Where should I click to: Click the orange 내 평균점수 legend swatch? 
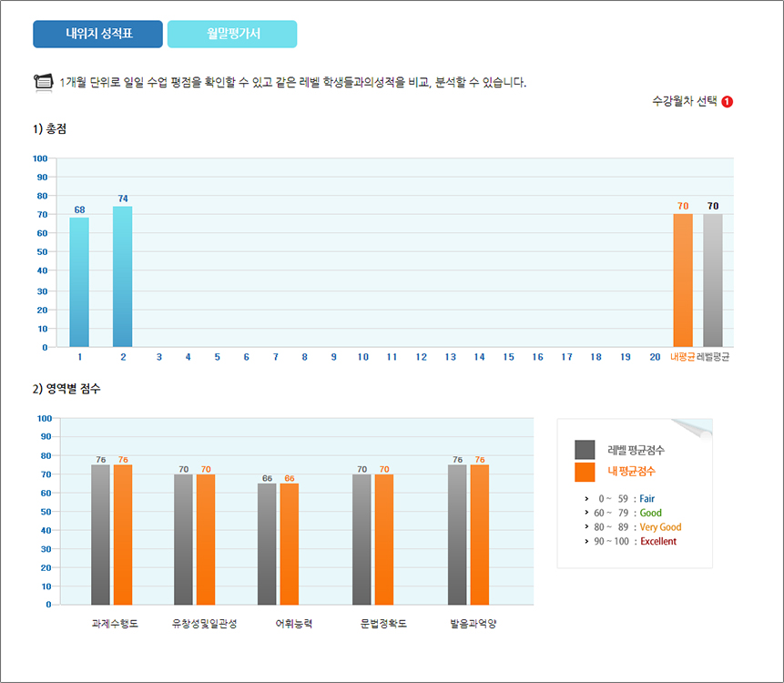(585, 472)
